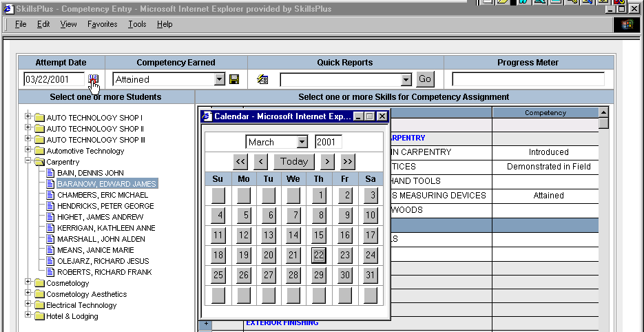
Task: Click the floppy disk save icon
Action: (x=234, y=79)
